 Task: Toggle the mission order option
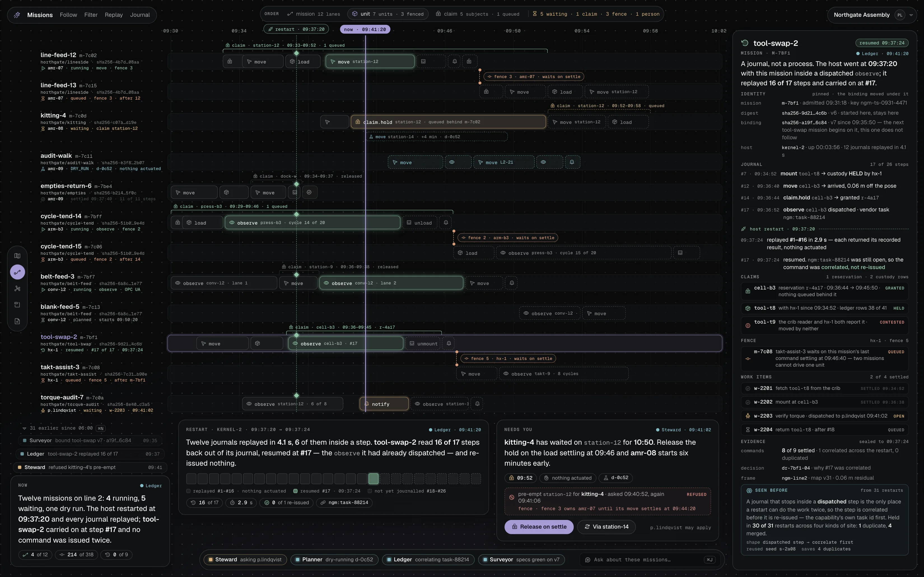click(x=314, y=14)
